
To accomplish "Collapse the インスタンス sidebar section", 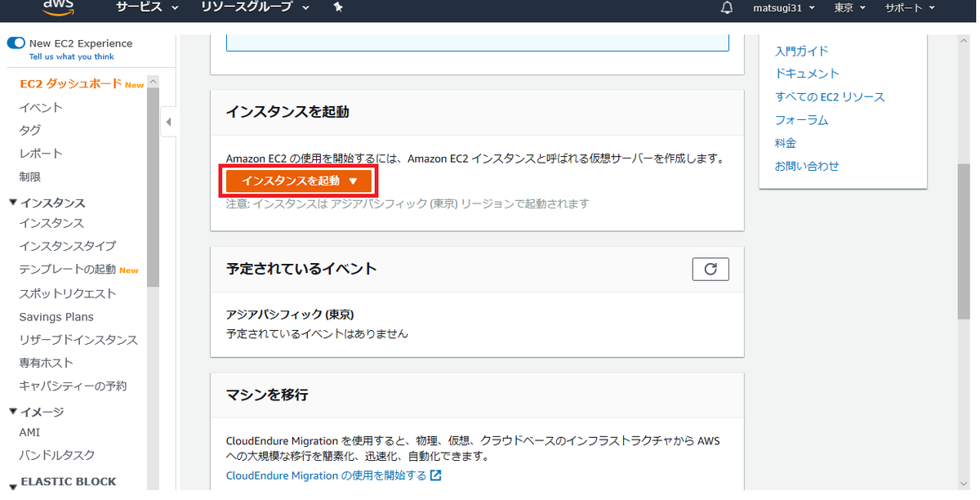I will point(13,203).
